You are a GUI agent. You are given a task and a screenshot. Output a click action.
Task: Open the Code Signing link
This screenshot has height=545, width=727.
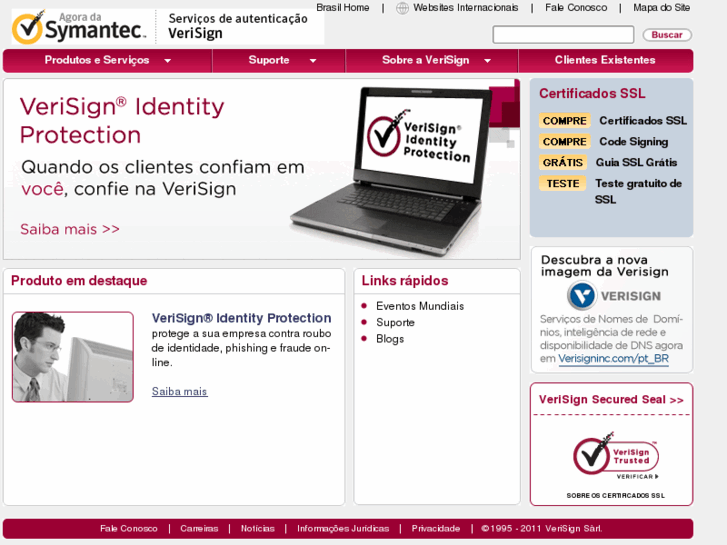[x=633, y=142]
